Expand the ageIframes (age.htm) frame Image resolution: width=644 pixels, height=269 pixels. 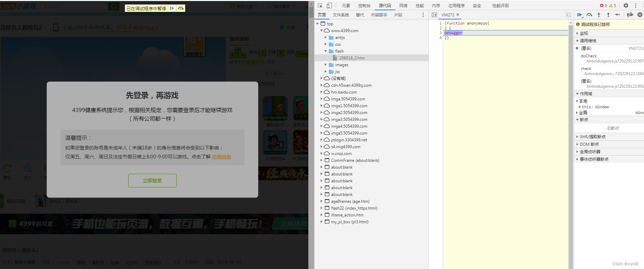321,201
